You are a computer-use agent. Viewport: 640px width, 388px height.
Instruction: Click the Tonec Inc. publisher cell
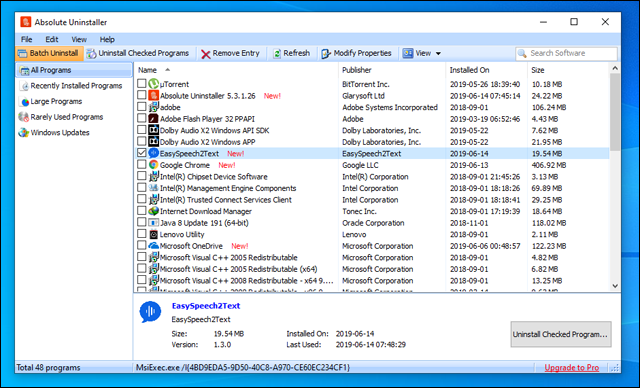[x=359, y=211]
